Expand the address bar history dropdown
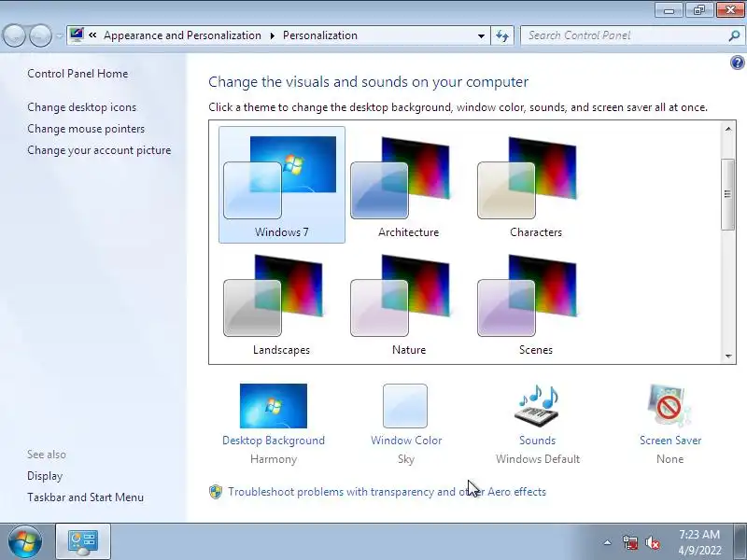Viewport: 747px width, 560px height. tap(481, 35)
